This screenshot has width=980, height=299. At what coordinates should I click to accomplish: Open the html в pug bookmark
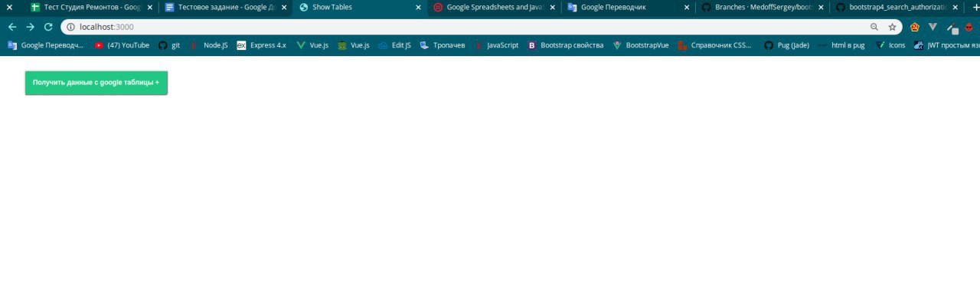[x=841, y=45]
